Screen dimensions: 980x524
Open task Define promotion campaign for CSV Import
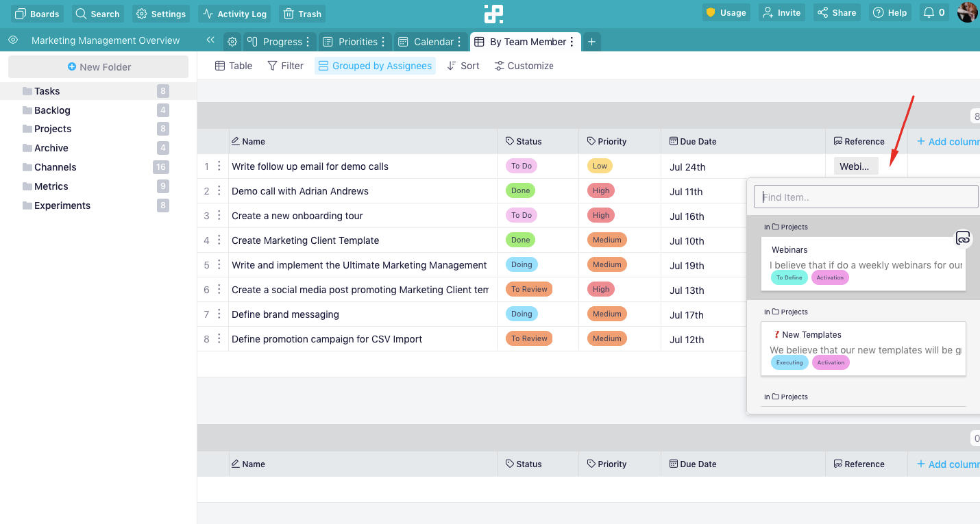(327, 339)
